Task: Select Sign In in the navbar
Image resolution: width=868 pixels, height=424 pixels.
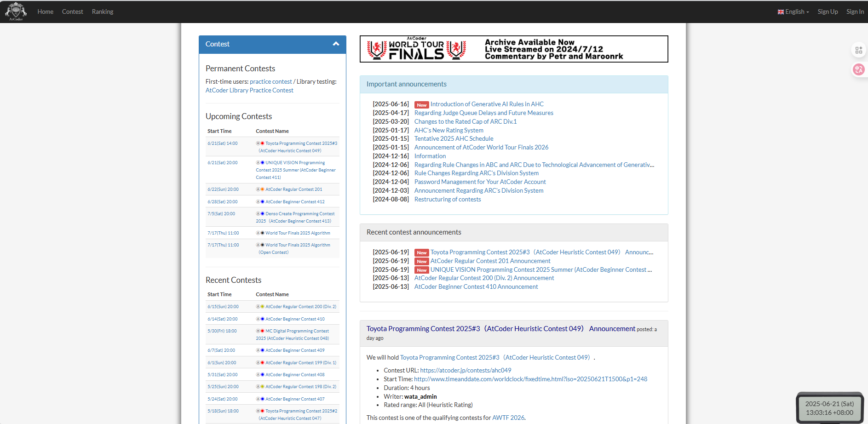Action: [855, 11]
